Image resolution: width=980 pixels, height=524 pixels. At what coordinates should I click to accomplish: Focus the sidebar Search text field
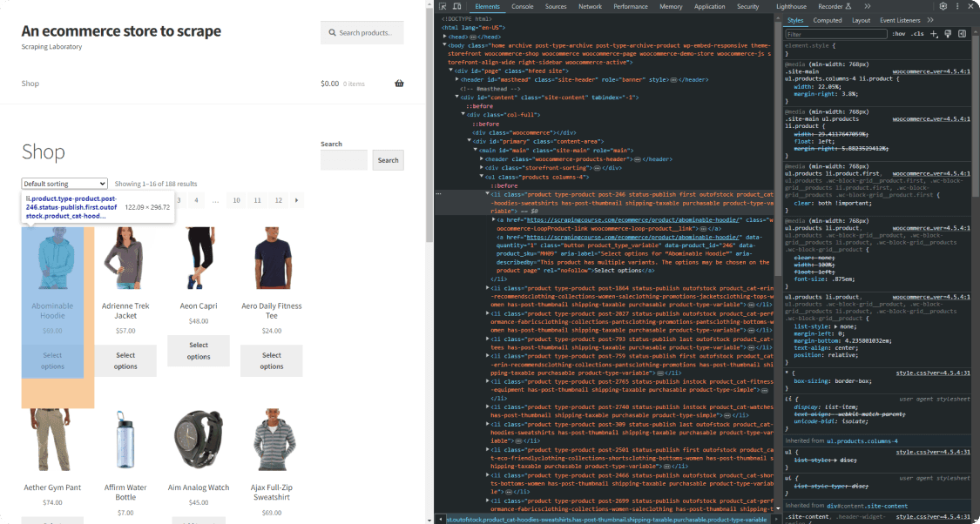[x=344, y=160]
